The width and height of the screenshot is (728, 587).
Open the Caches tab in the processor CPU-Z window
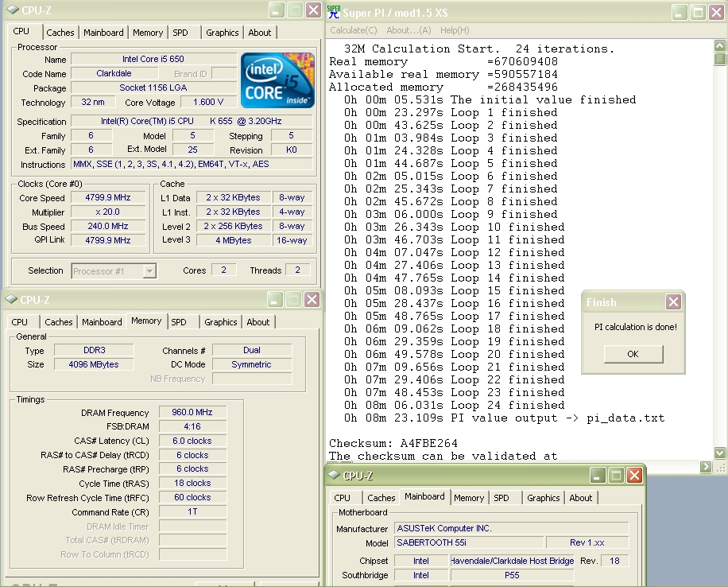(x=60, y=33)
